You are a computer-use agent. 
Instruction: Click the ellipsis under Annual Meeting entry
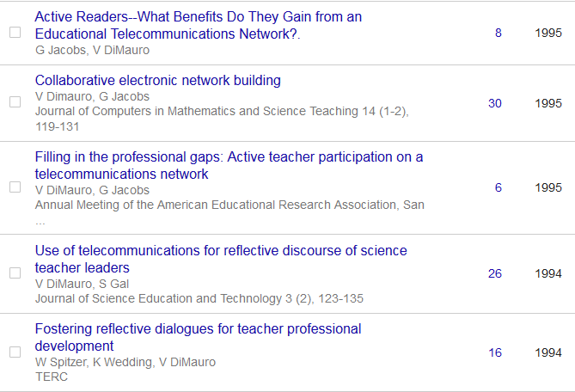point(40,220)
